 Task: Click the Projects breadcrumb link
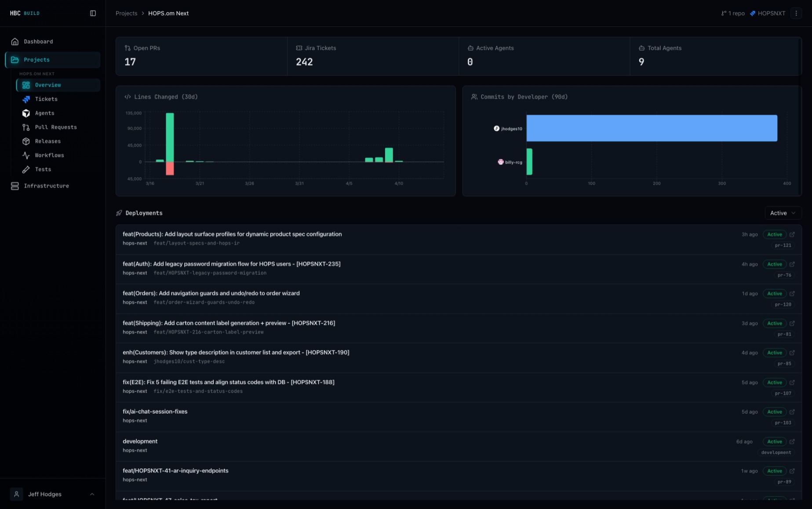127,13
